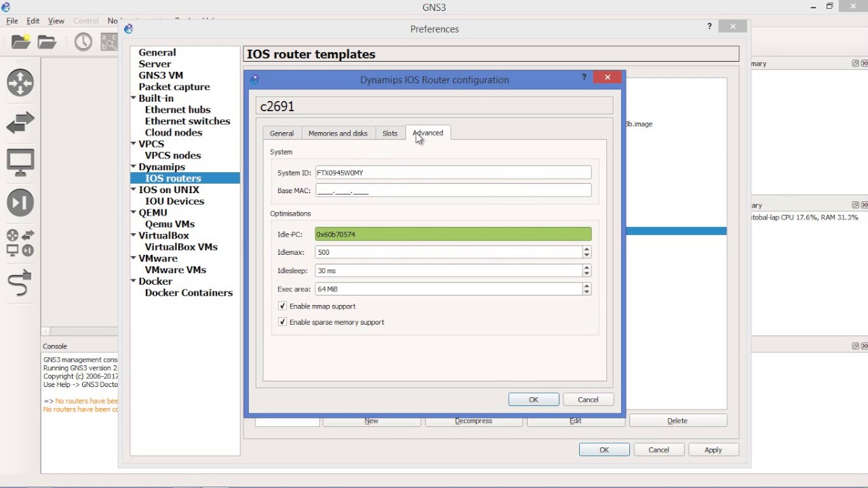Click the Base MAC input field

[x=453, y=191]
